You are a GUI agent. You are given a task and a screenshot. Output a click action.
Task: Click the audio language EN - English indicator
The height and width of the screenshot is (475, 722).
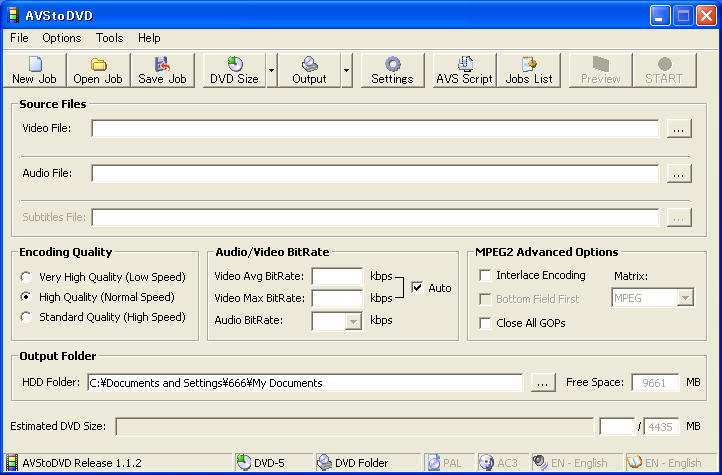pos(576,463)
